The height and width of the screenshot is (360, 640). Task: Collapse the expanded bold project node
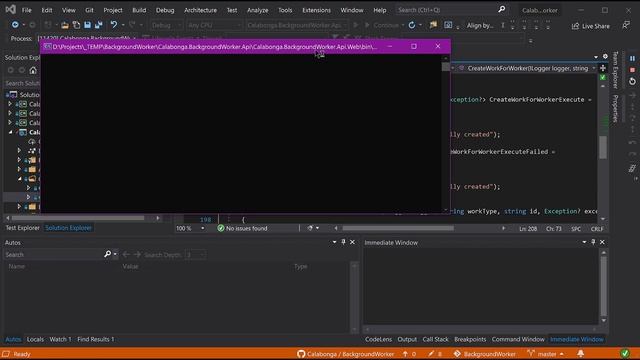click(11, 132)
